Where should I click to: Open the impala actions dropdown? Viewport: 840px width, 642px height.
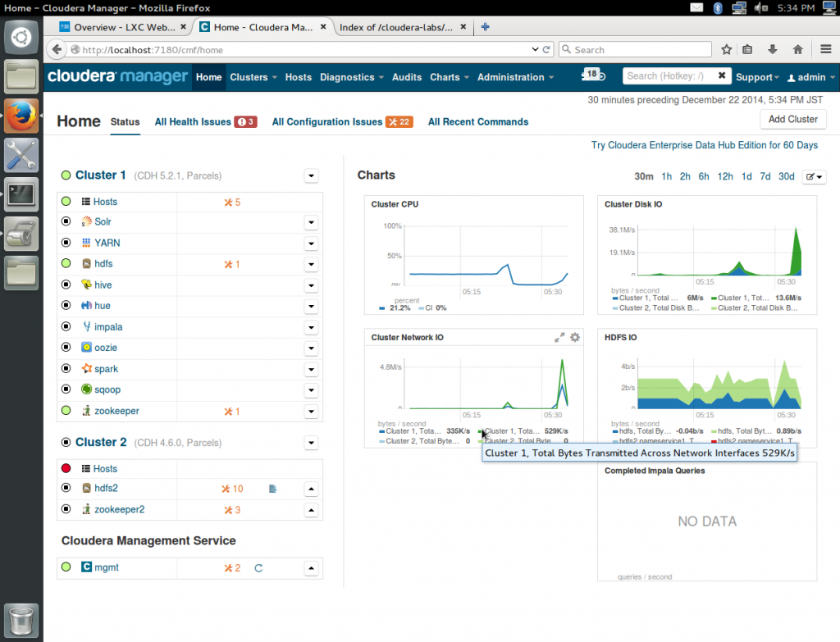tap(311, 327)
